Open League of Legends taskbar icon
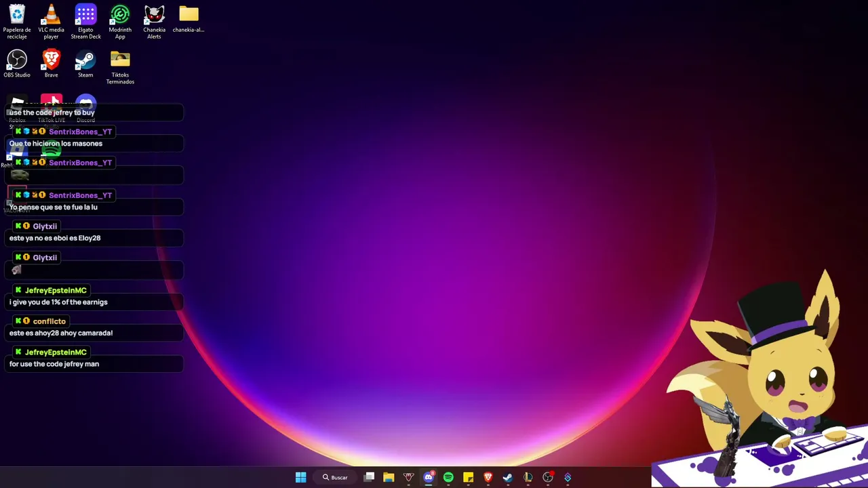 (x=528, y=477)
